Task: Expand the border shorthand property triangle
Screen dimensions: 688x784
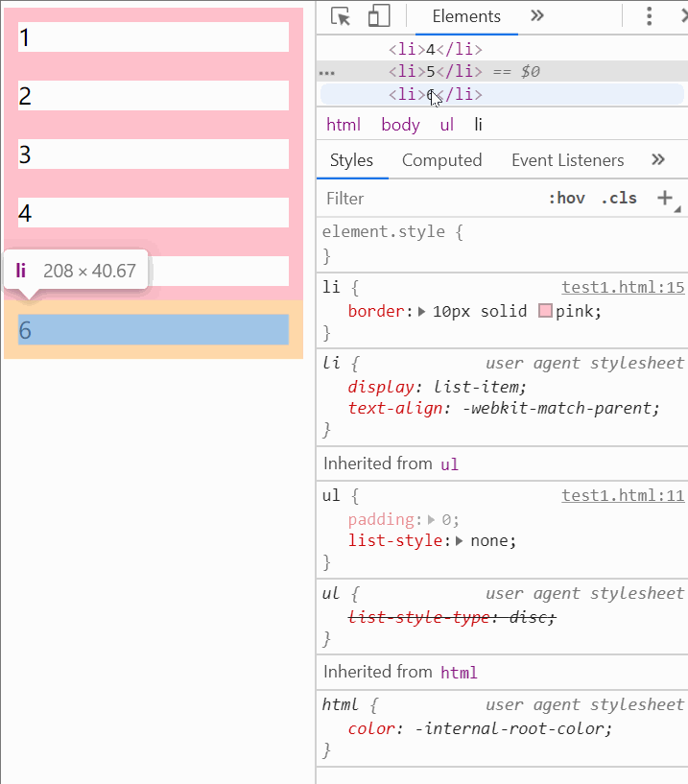Action: [421, 312]
